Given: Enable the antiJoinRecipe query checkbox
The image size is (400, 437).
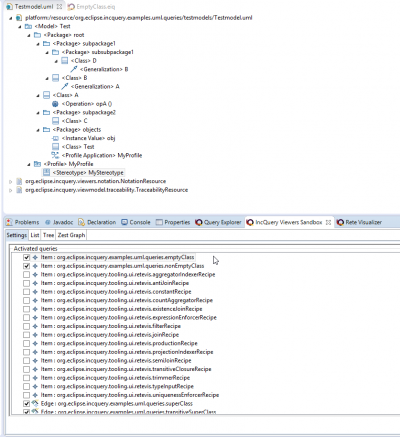Looking at the screenshot, I should 26,283.
